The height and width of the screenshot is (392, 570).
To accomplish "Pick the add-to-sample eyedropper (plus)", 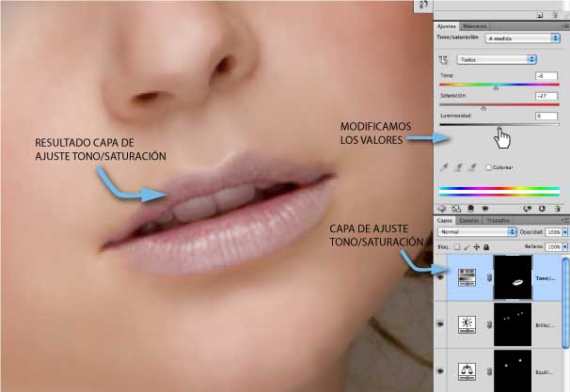I will click(458, 167).
